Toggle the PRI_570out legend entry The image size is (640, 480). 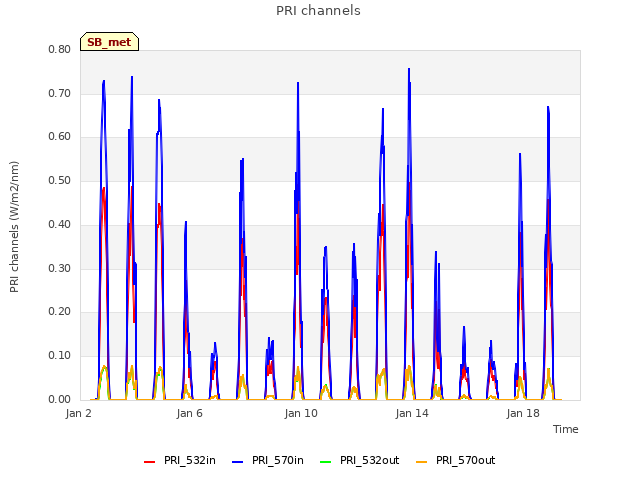456,460
